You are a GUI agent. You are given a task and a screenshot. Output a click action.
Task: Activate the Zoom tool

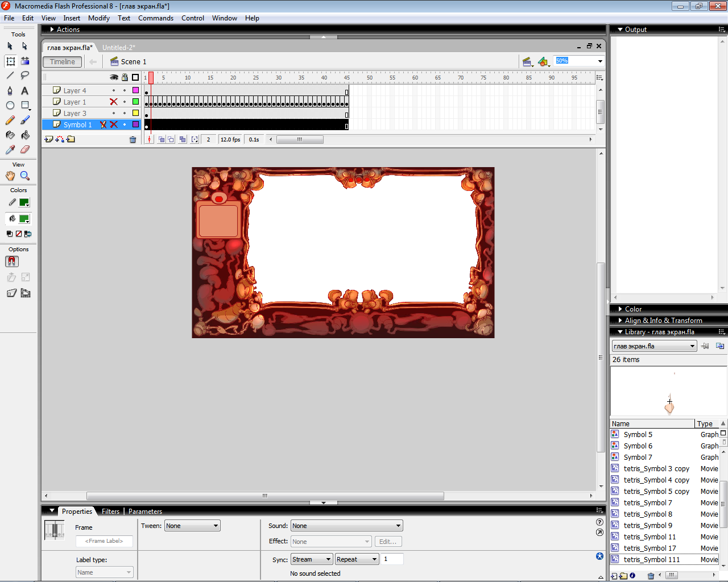24,176
